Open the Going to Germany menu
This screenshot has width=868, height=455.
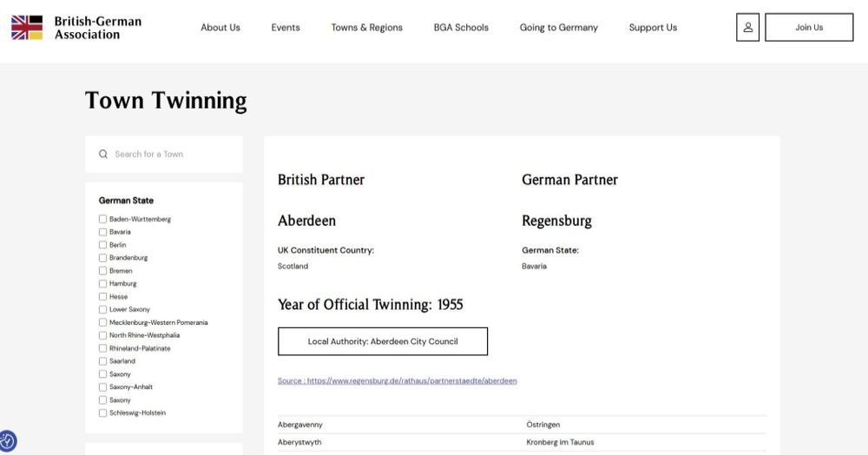point(558,28)
